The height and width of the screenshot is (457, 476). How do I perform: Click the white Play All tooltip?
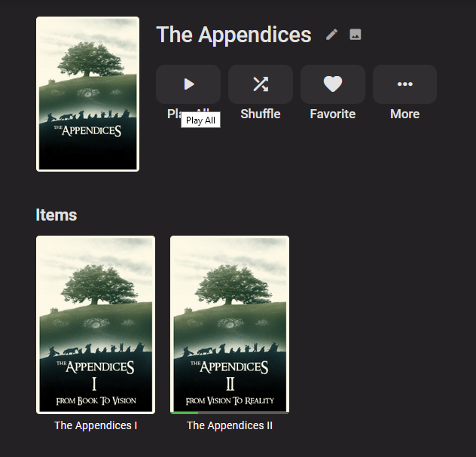click(200, 120)
